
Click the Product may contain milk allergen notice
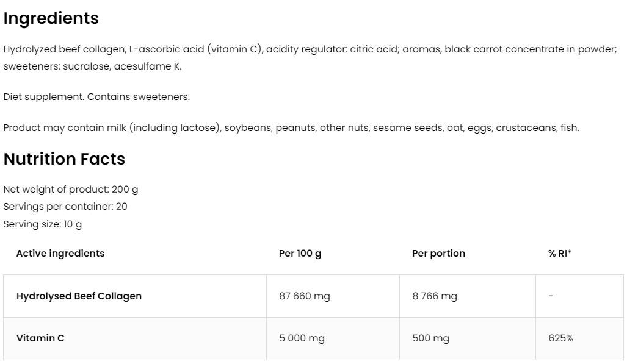click(x=291, y=127)
